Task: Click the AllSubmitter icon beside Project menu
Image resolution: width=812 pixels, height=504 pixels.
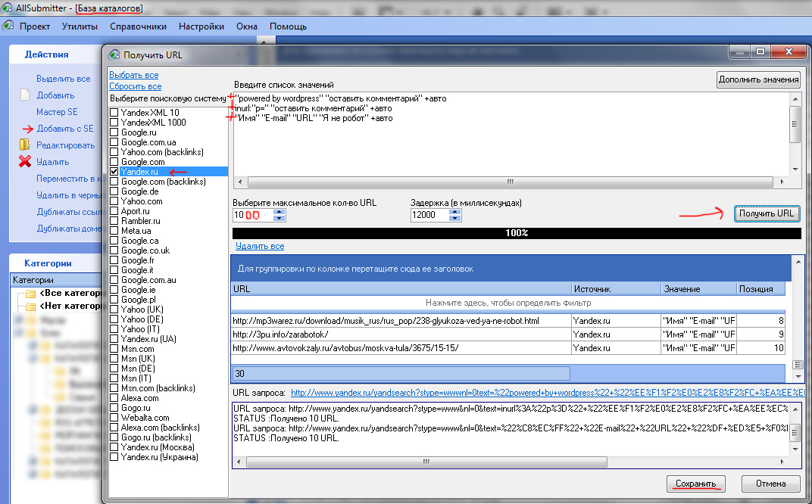Action: [x=8, y=26]
